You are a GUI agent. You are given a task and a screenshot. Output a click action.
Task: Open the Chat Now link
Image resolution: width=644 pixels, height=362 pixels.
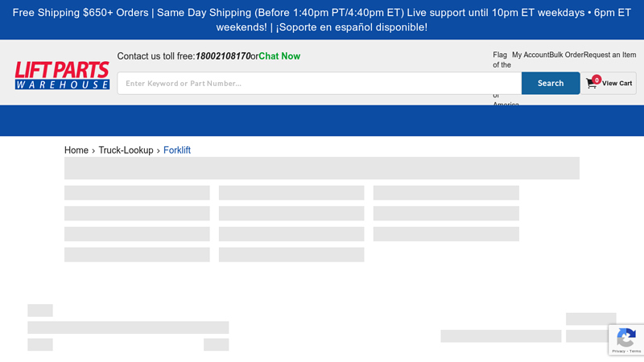pyautogui.click(x=279, y=56)
